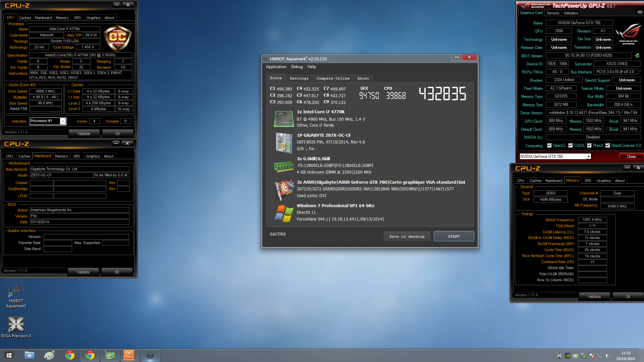Viewport: 644px width, 362px height.
Task: Click the 'Intel Core i7 4770K' Name field in CPU-Z
Action: pyautogui.click(x=65, y=29)
